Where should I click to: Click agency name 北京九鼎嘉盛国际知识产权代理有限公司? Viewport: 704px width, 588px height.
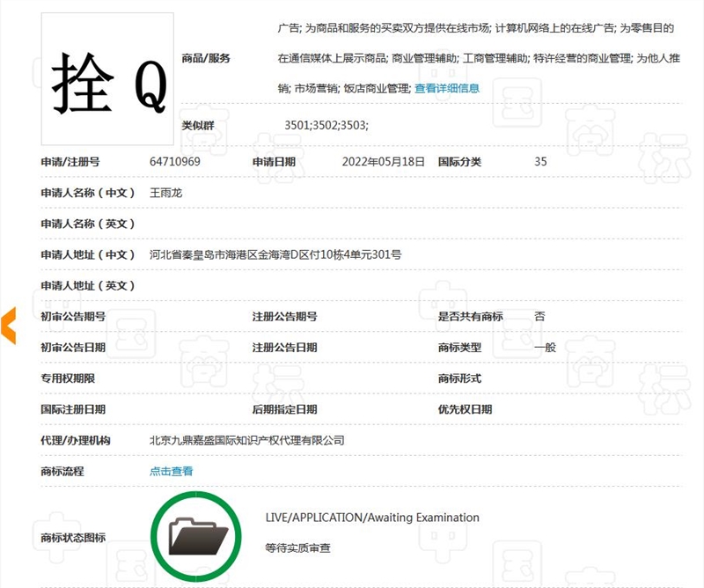click(246, 440)
